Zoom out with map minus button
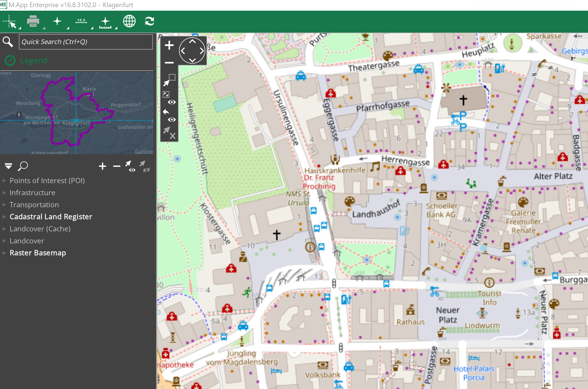This screenshot has width=588, height=389. point(169,63)
